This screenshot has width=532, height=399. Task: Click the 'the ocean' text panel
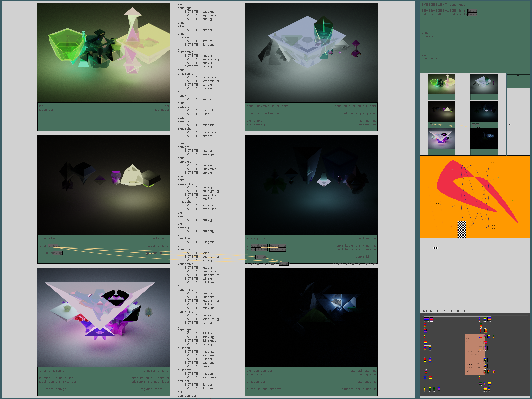[x=474, y=40]
